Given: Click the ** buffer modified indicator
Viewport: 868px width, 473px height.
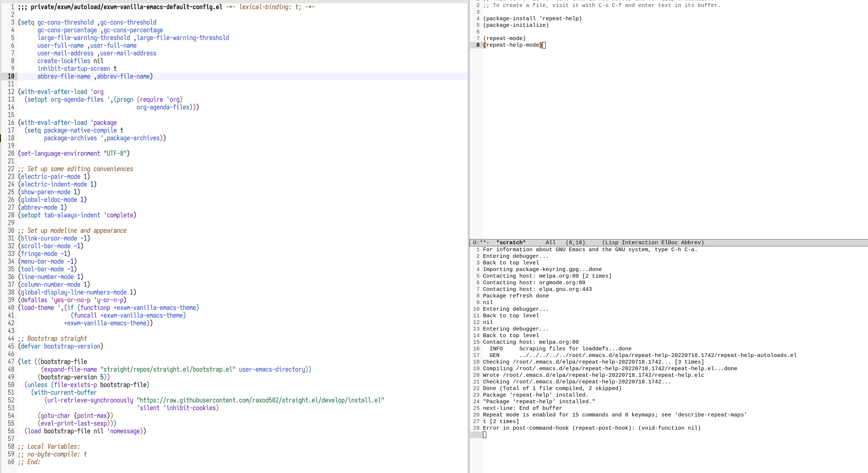Looking at the screenshot, I should click(x=483, y=242).
